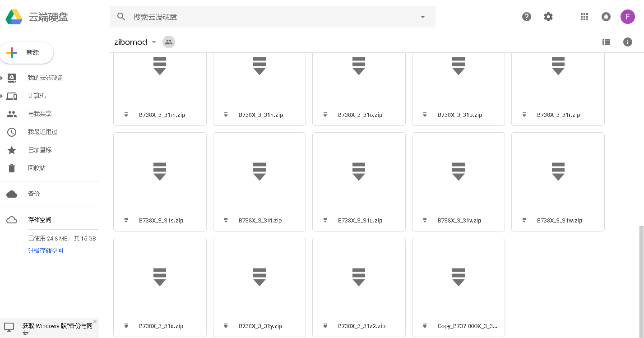The image size is (644, 338).
Task: Open 存储空间 details
Action: (x=40, y=220)
